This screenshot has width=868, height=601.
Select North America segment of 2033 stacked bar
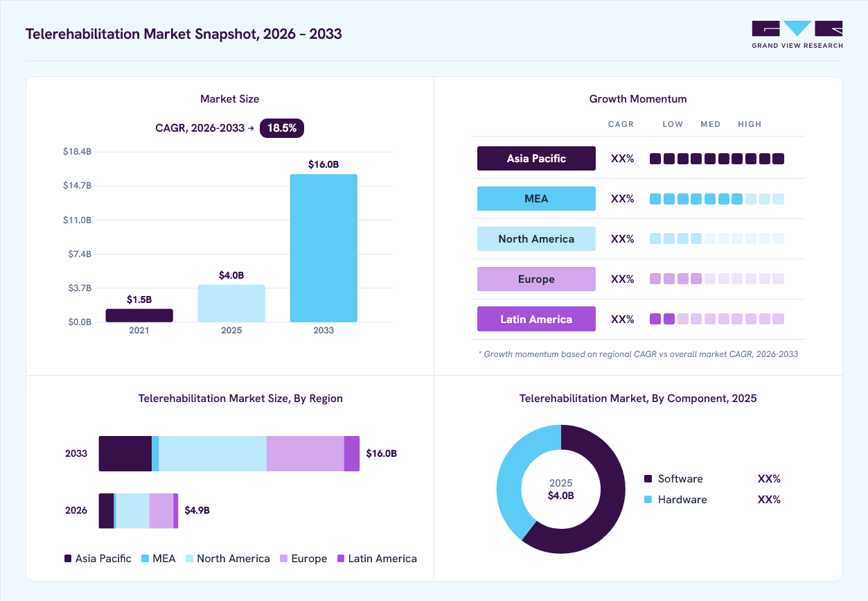coord(213,453)
